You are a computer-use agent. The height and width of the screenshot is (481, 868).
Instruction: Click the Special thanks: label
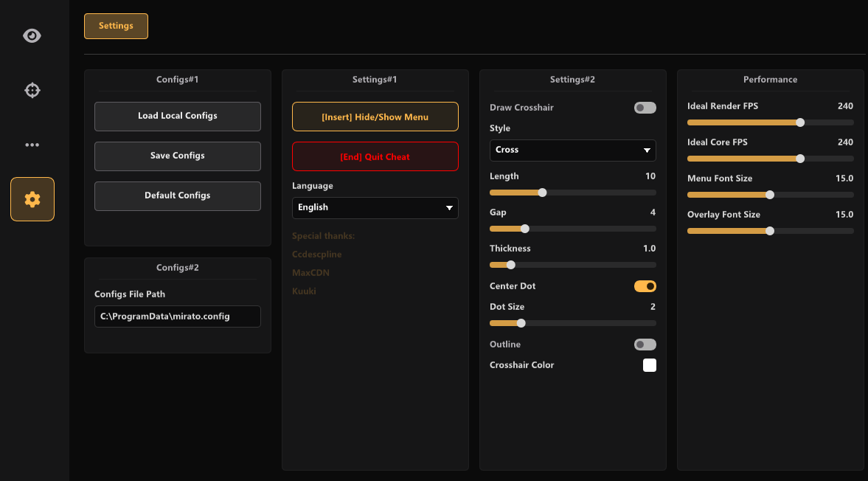pos(323,236)
